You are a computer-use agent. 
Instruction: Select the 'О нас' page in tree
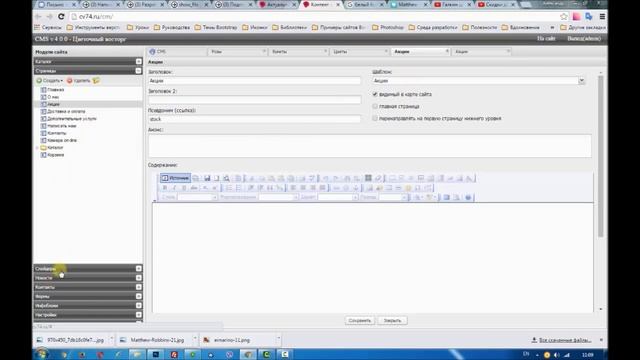pyautogui.click(x=53, y=97)
